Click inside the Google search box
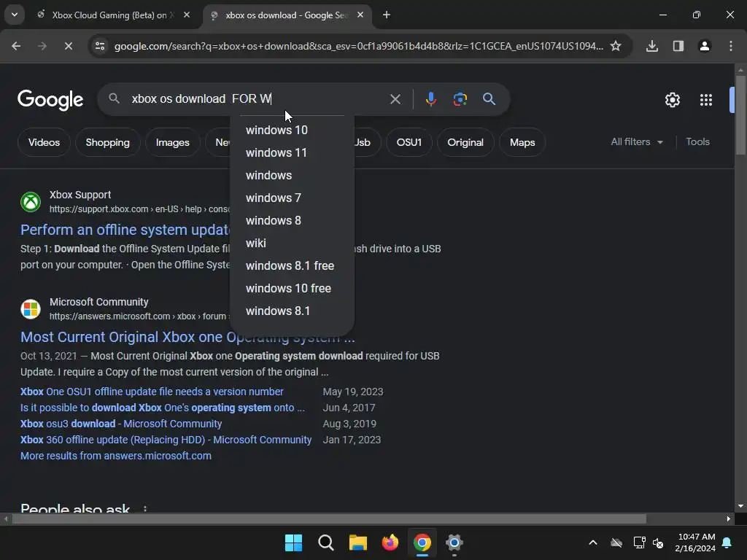The width and height of the screenshot is (747, 560). click(258, 99)
